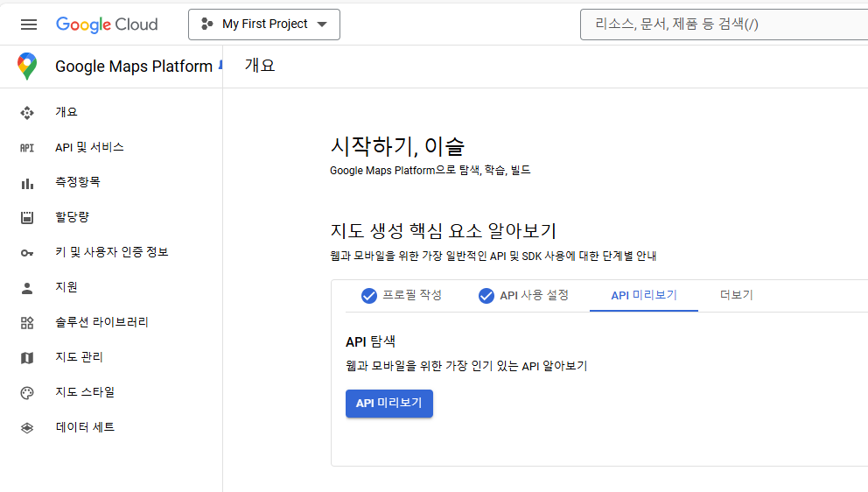
Task: Open 개요 in the sidebar
Action: (x=111, y=112)
